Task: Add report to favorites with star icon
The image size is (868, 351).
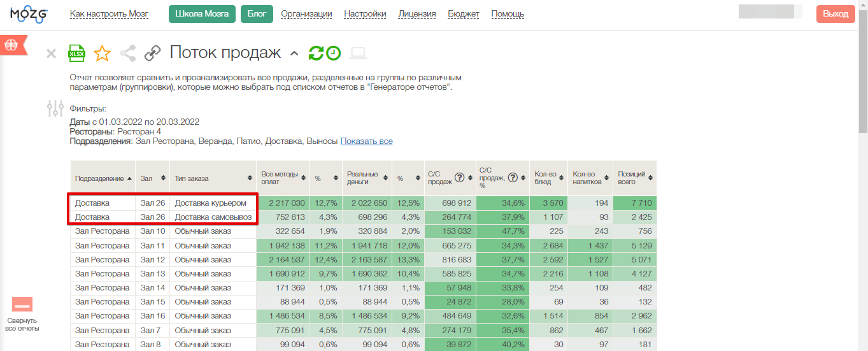Action: 102,54
